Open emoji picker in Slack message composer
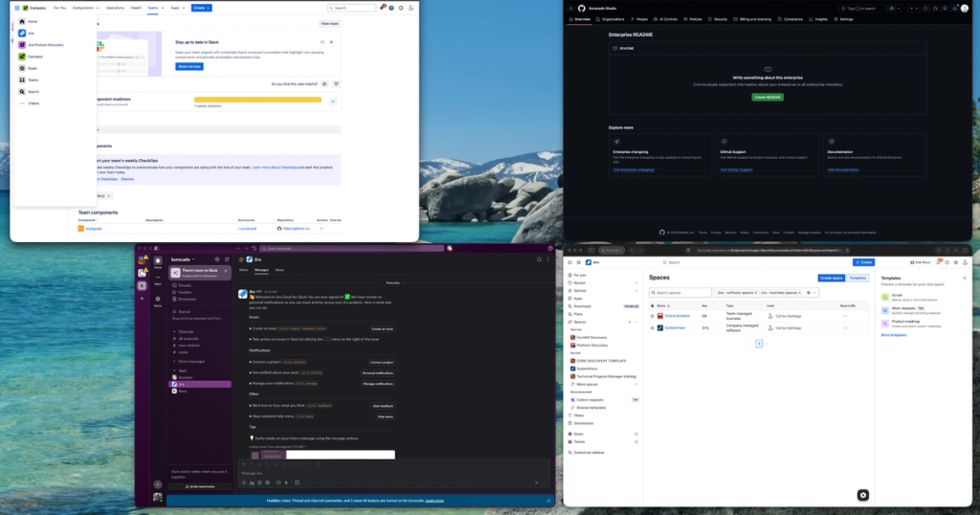The image size is (980, 515). [x=259, y=482]
